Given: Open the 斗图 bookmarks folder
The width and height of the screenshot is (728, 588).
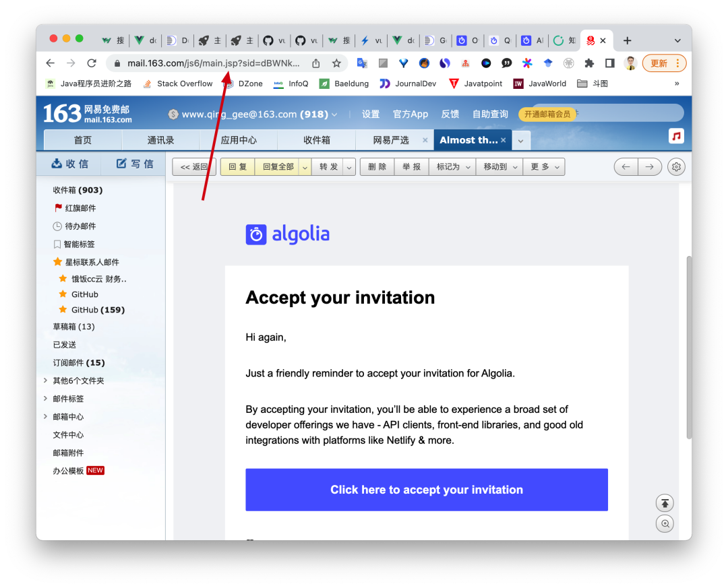Looking at the screenshot, I should (x=593, y=84).
